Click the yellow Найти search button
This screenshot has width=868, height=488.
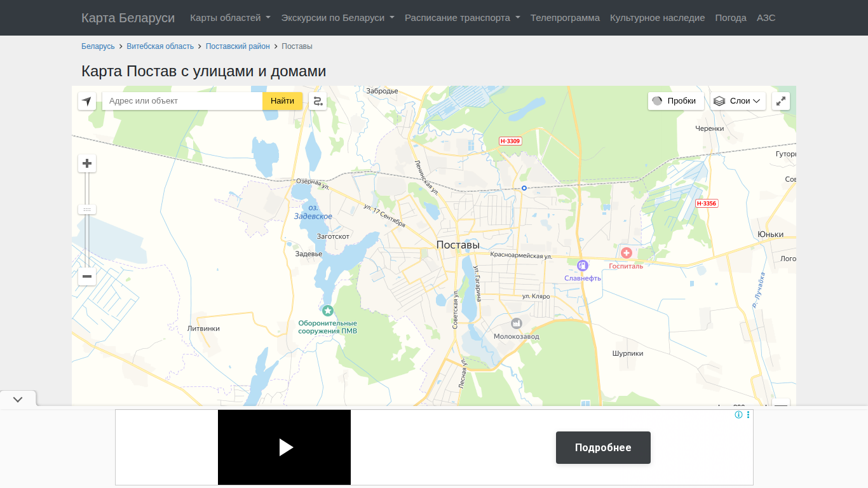point(282,101)
